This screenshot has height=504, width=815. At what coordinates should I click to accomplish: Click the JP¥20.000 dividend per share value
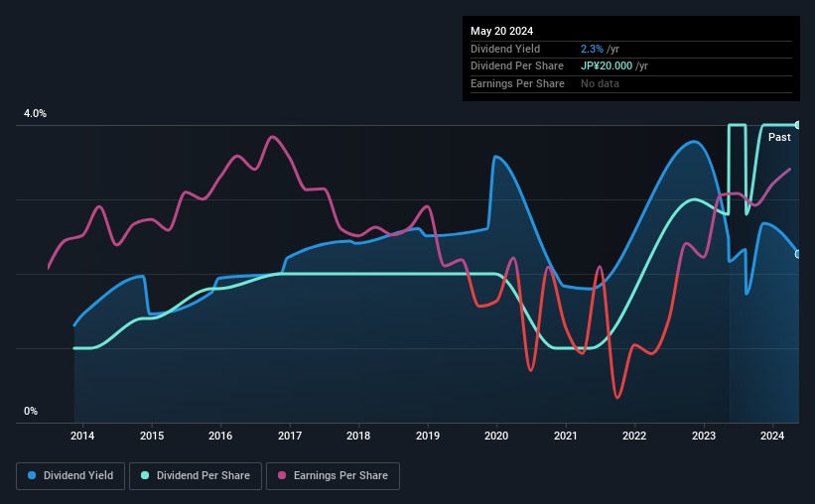click(607, 66)
